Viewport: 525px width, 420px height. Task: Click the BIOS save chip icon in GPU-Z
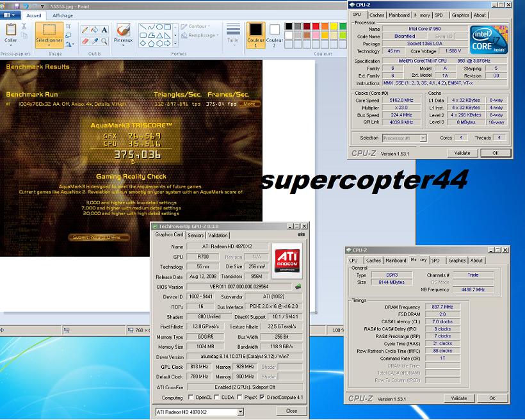pos(298,287)
